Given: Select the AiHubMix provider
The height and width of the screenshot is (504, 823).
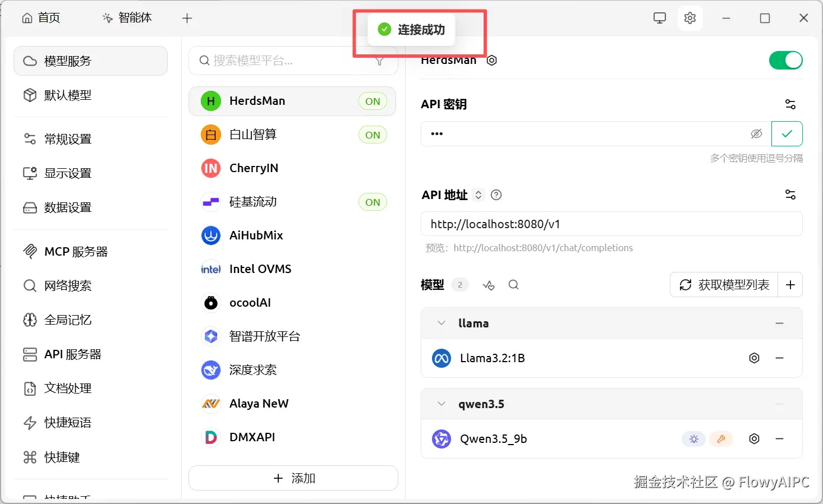Looking at the screenshot, I should [x=292, y=235].
